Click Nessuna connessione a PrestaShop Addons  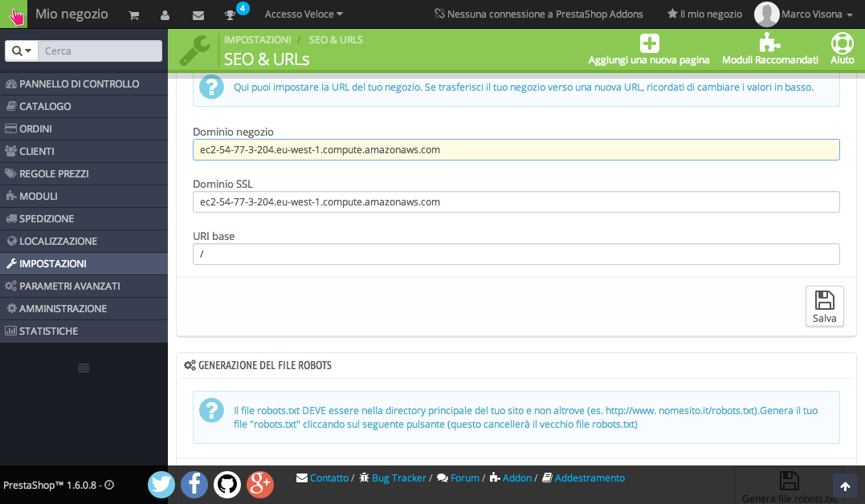pyautogui.click(x=538, y=14)
